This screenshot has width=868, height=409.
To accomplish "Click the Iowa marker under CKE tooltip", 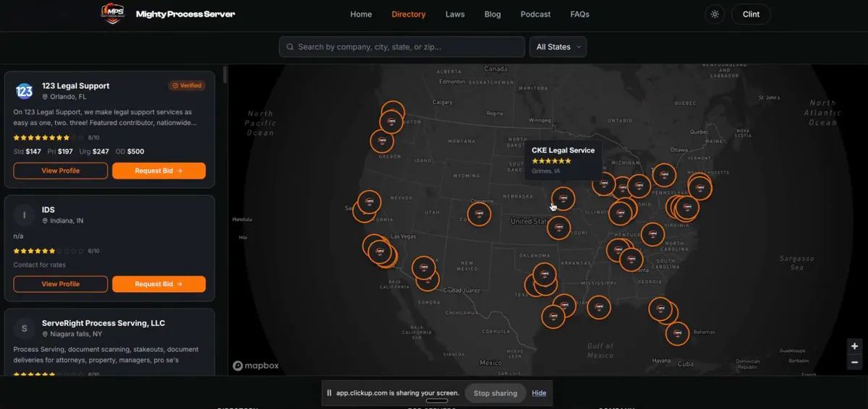I will pyautogui.click(x=563, y=199).
